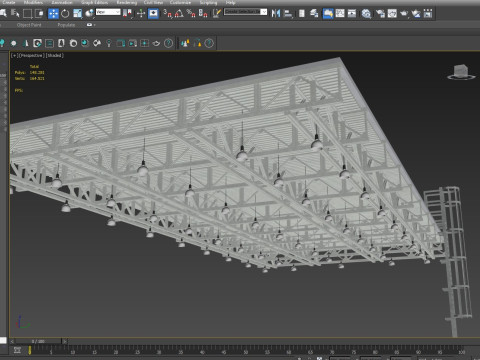Toggle the Scene Explorer icon
Image resolution: width=480 pixels, height=360 pixels.
302,13
